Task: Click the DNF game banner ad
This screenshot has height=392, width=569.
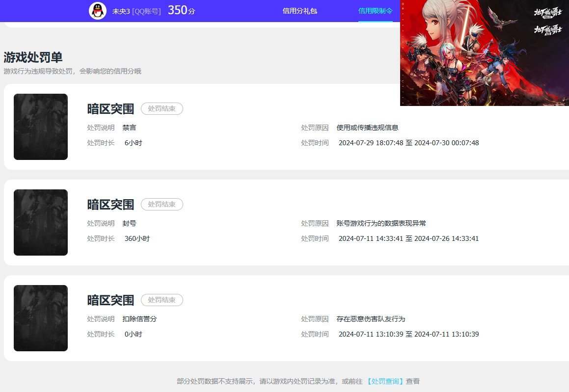Action: (x=485, y=53)
